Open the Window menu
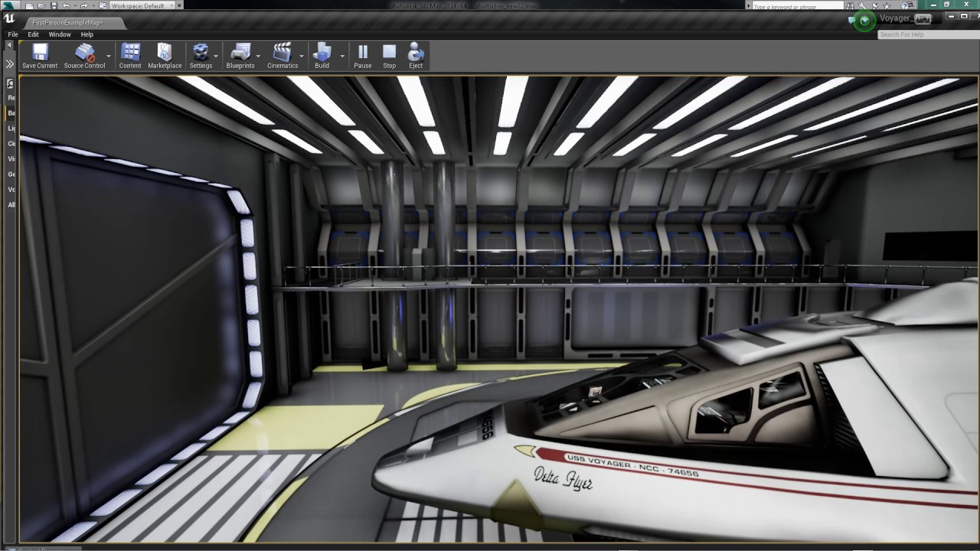 coord(60,34)
